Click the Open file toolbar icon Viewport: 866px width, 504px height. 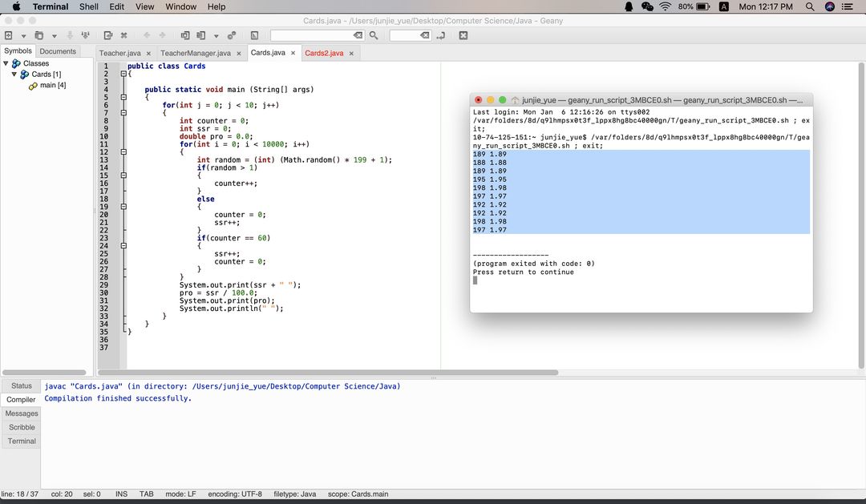39,35
